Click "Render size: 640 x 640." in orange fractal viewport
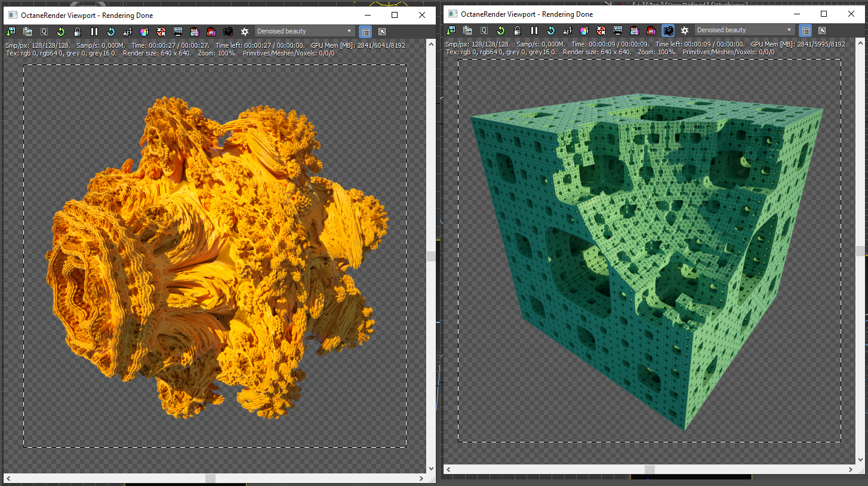 pos(158,53)
